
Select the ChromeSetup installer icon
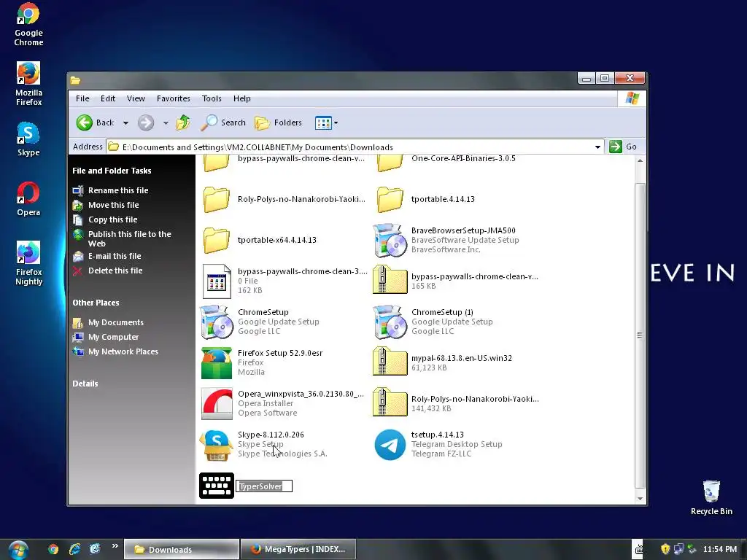click(x=216, y=322)
